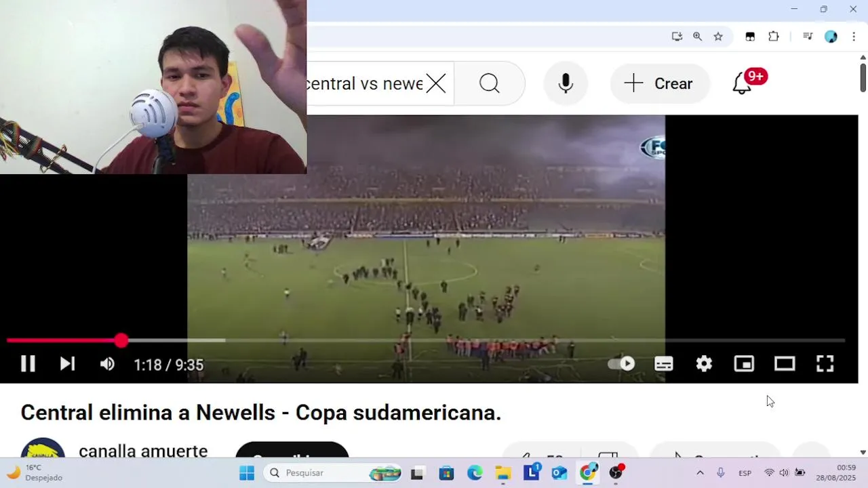Pause the YouTube video

click(x=28, y=364)
